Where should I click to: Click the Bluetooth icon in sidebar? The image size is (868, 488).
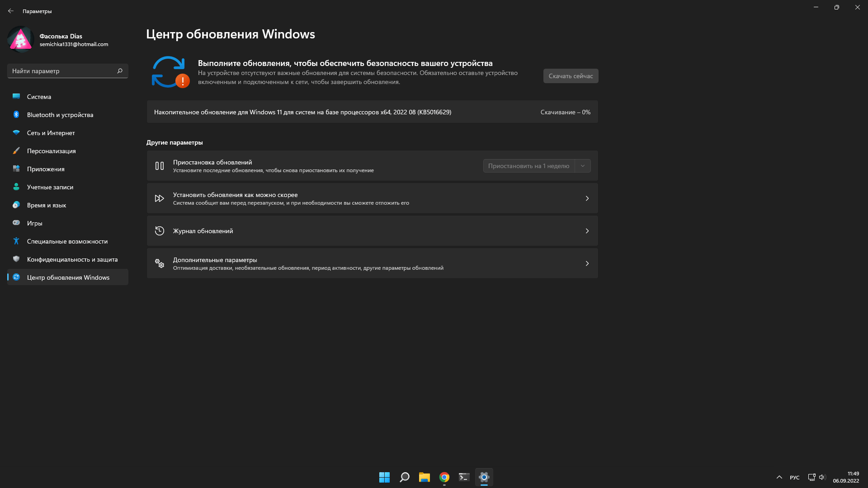(x=16, y=114)
